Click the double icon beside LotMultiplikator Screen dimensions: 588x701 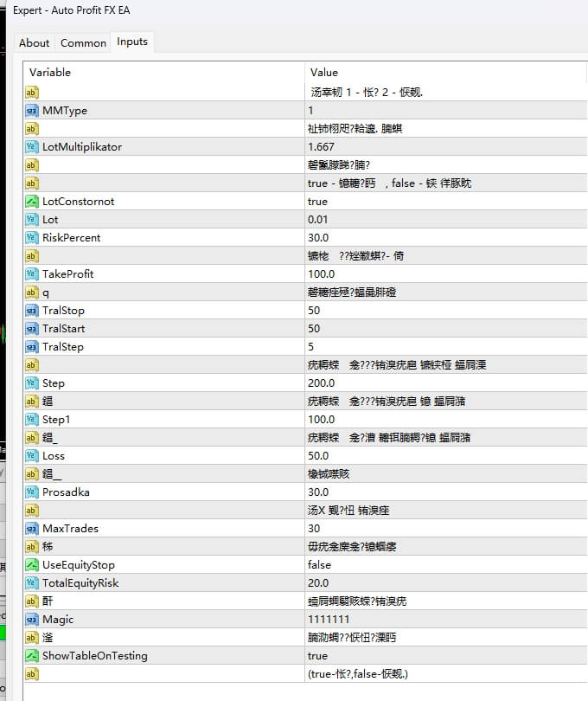click(32, 146)
